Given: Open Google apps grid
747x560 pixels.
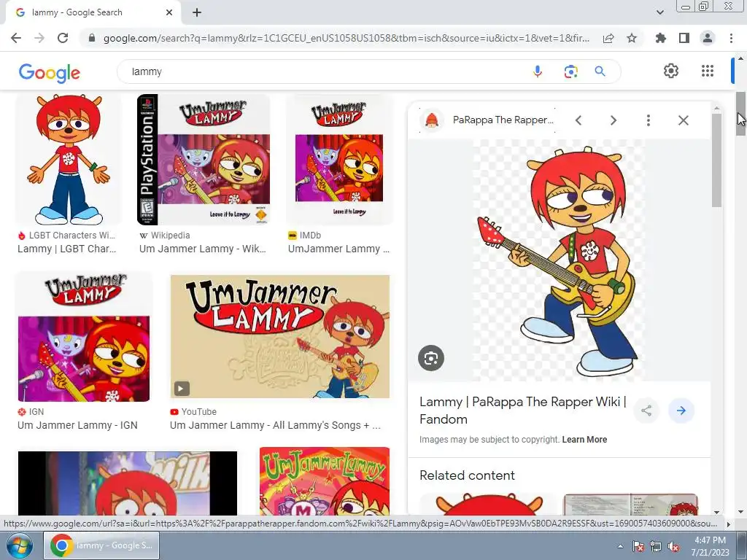Looking at the screenshot, I should pyautogui.click(x=708, y=71).
